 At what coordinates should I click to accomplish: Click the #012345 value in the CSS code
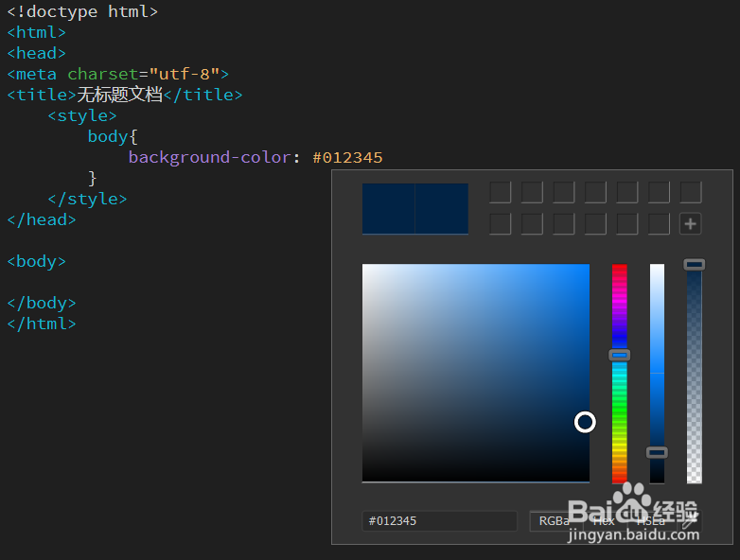[347, 158]
